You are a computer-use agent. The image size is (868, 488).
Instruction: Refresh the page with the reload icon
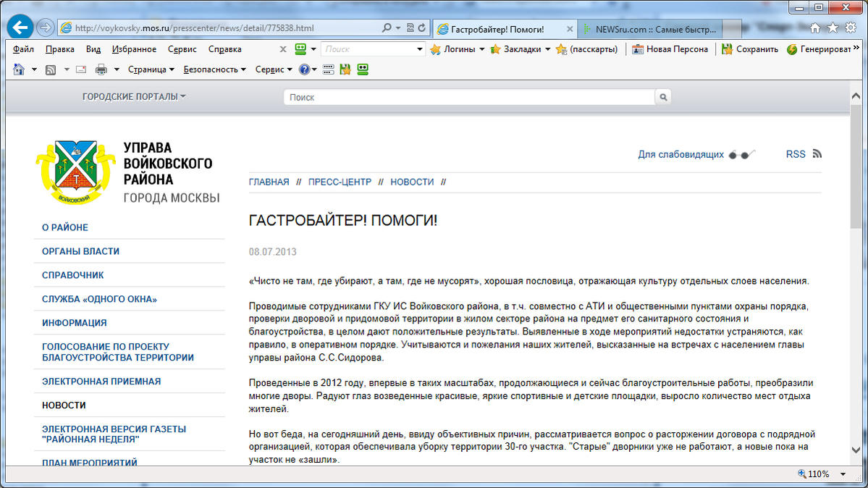click(x=423, y=28)
